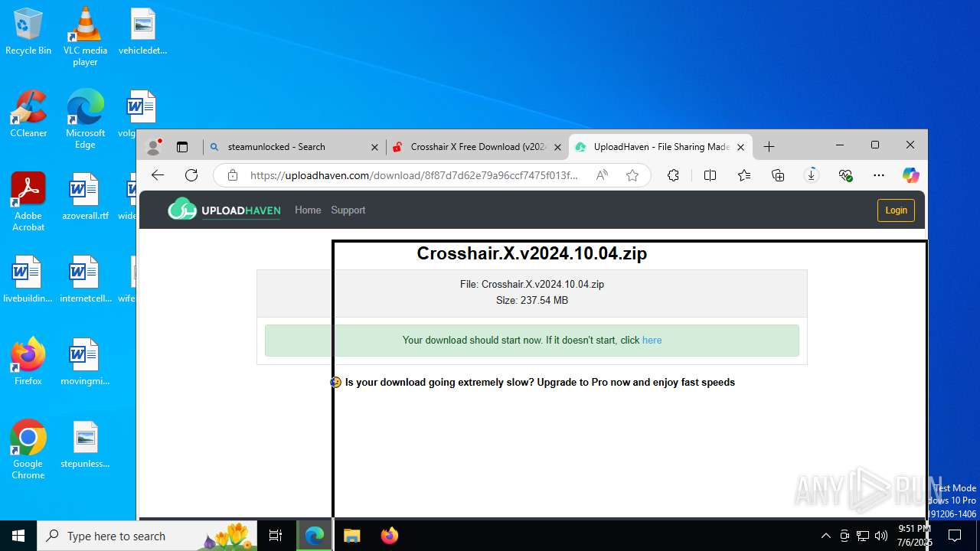Click the Login button
This screenshot has height=551, width=980.
(x=896, y=210)
